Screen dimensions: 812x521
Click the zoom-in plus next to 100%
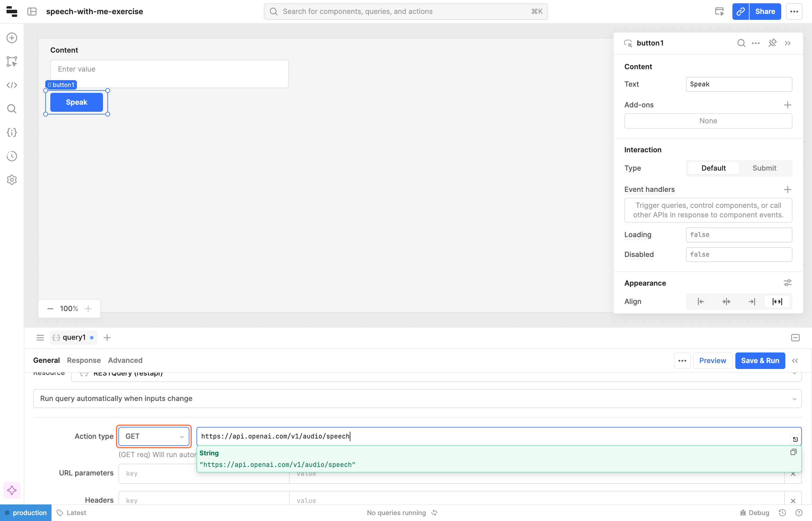pyautogui.click(x=88, y=308)
